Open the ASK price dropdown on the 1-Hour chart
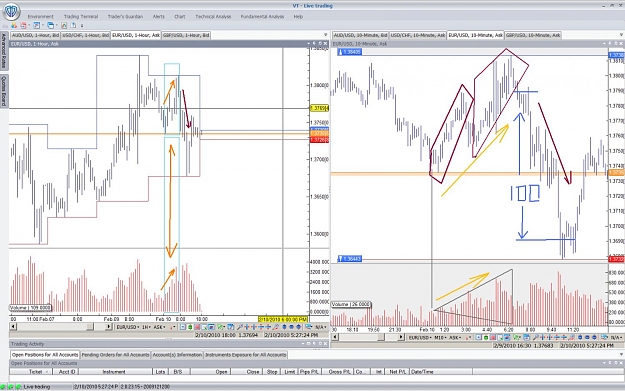The height and width of the screenshot is (391, 625). click(x=159, y=327)
